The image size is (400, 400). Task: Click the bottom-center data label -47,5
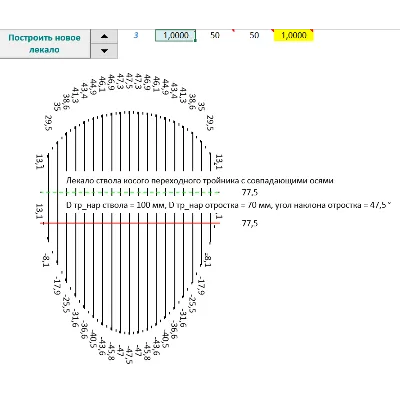coord(129,355)
